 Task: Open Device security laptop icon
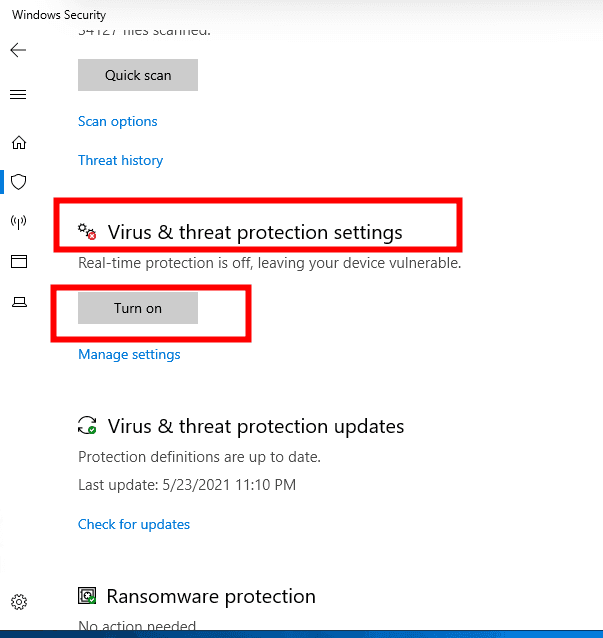click(x=18, y=302)
